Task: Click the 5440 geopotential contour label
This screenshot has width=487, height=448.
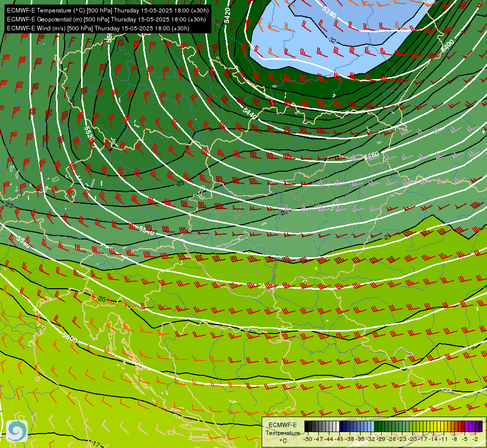Action: click(250, 113)
